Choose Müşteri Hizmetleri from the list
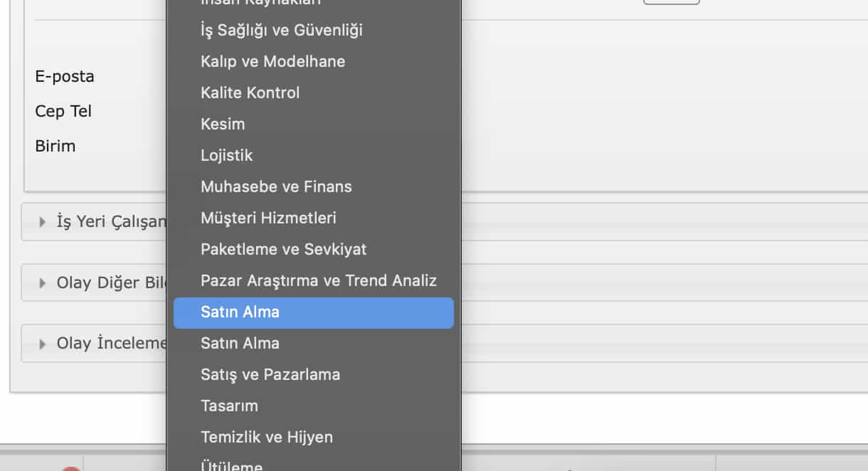Viewport: 868px width, 471px height. click(268, 218)
